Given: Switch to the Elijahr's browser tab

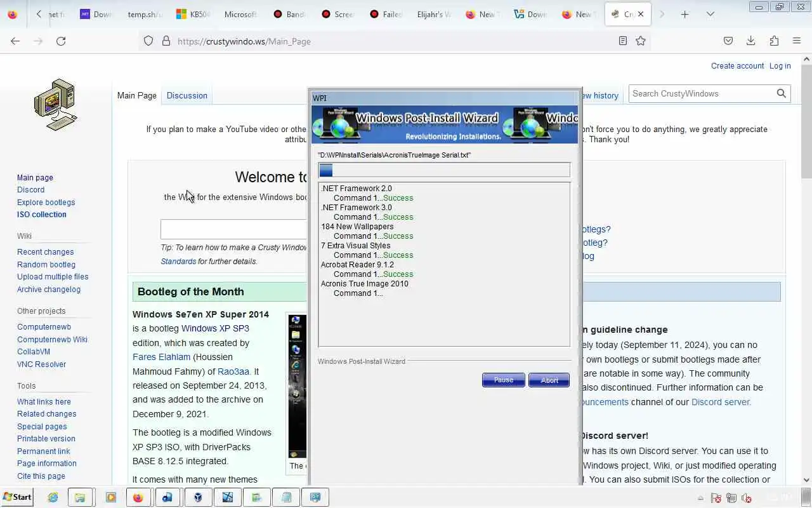Looking at the screenshot, I should 433,14.
